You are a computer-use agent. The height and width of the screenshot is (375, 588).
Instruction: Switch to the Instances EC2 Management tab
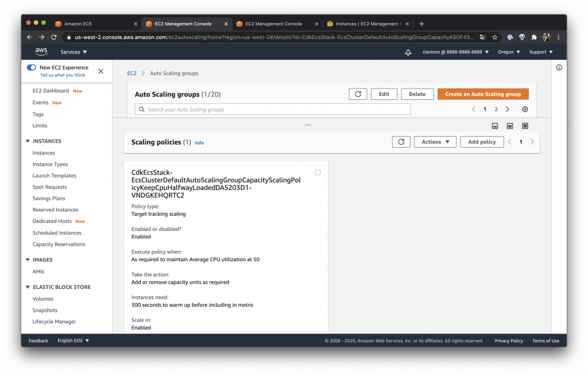(367, 24)
